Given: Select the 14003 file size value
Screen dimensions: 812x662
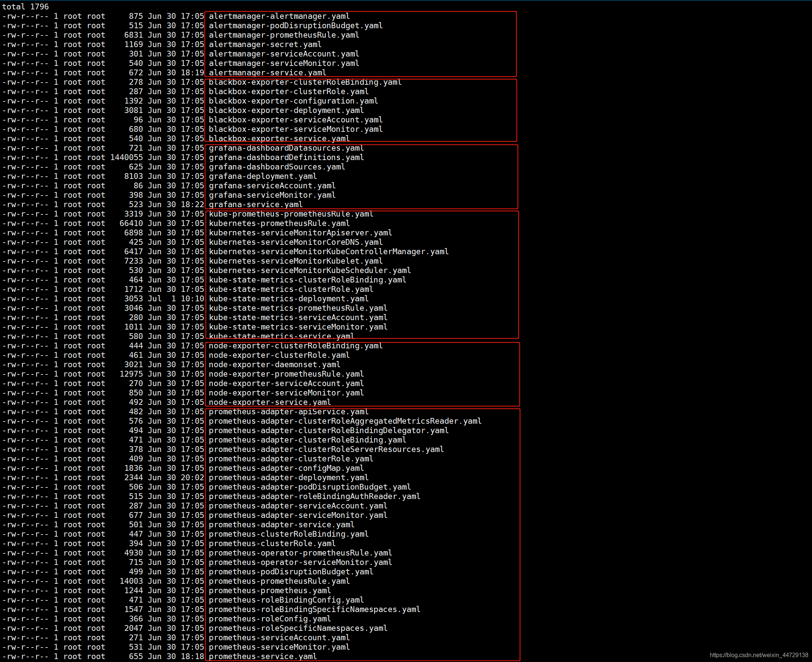Looking at the screenshot, I should coord(131,581).
